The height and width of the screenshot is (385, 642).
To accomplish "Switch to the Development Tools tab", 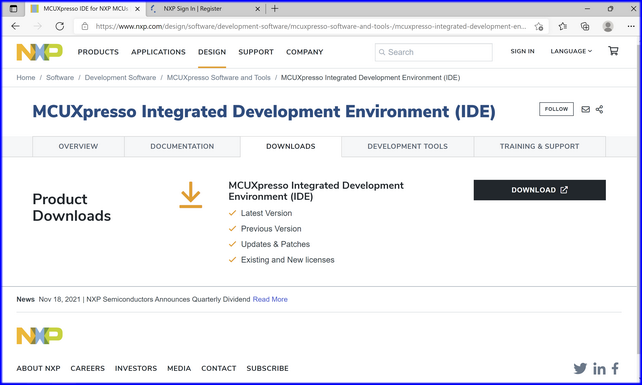I will coord(407,146).
